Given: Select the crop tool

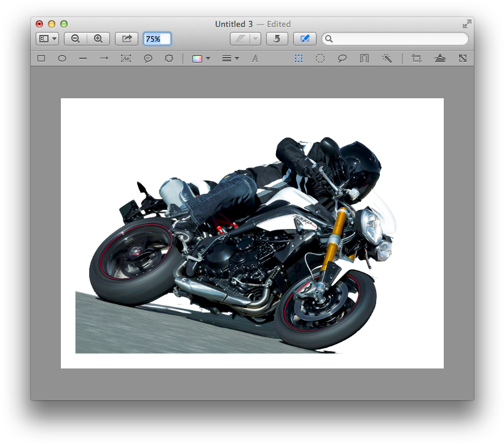Looking at the screenshot, I should coord(415,58).
